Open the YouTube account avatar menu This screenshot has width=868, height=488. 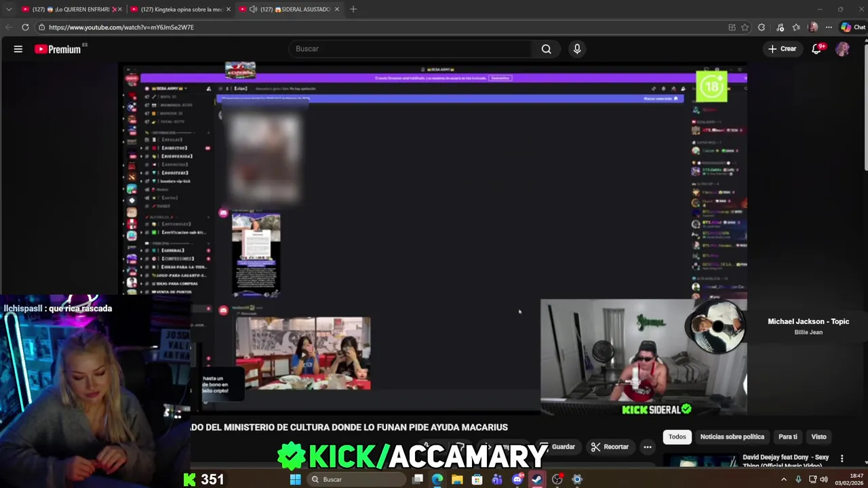pyautogui.click(x=843, y=49)
